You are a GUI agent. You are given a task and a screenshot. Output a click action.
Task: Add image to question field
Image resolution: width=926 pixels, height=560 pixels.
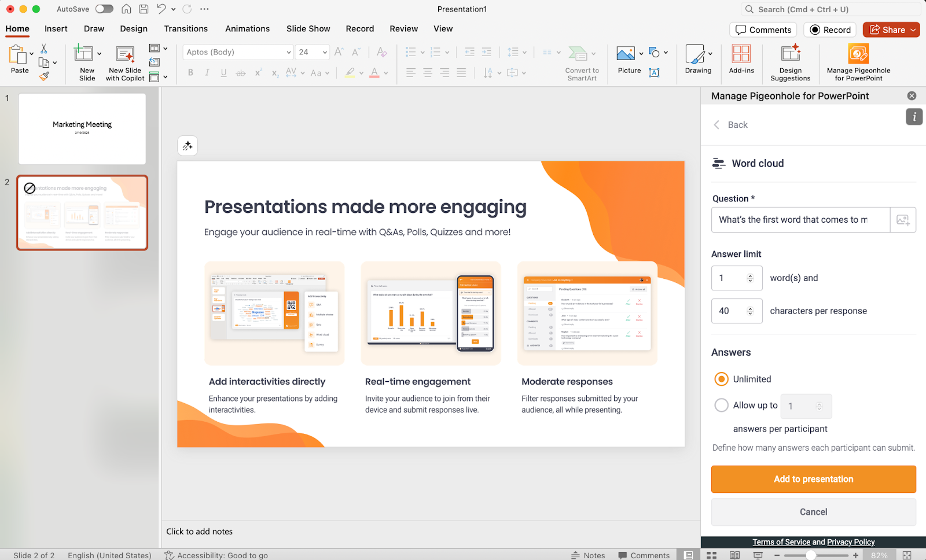coord(902,220)
